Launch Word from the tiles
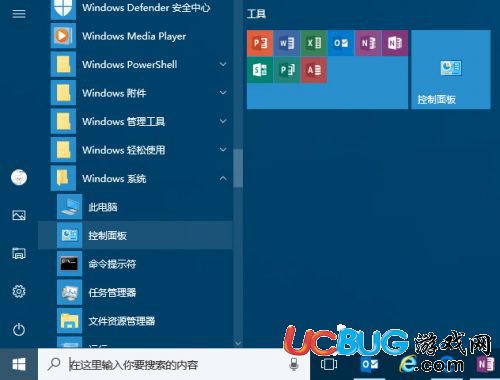The height and width of the screenshot is (380, 500). pyautogui.click(x=287, y=43)
